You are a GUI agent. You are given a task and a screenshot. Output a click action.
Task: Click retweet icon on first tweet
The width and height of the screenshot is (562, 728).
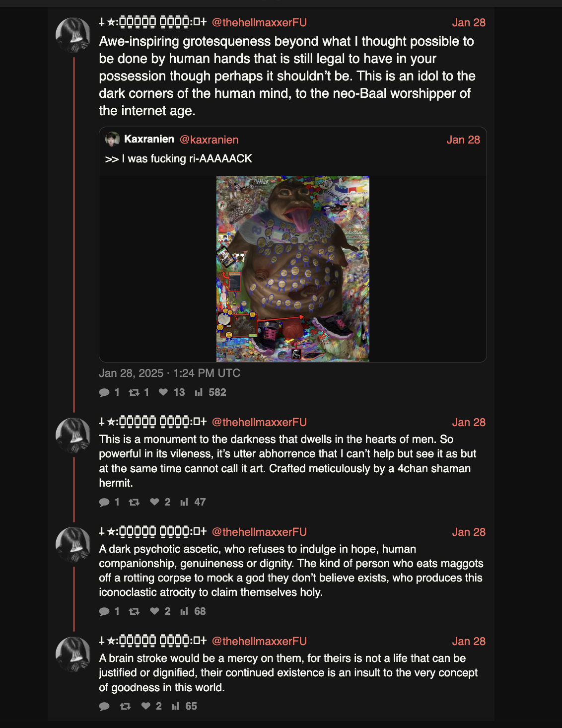point(134,393)
